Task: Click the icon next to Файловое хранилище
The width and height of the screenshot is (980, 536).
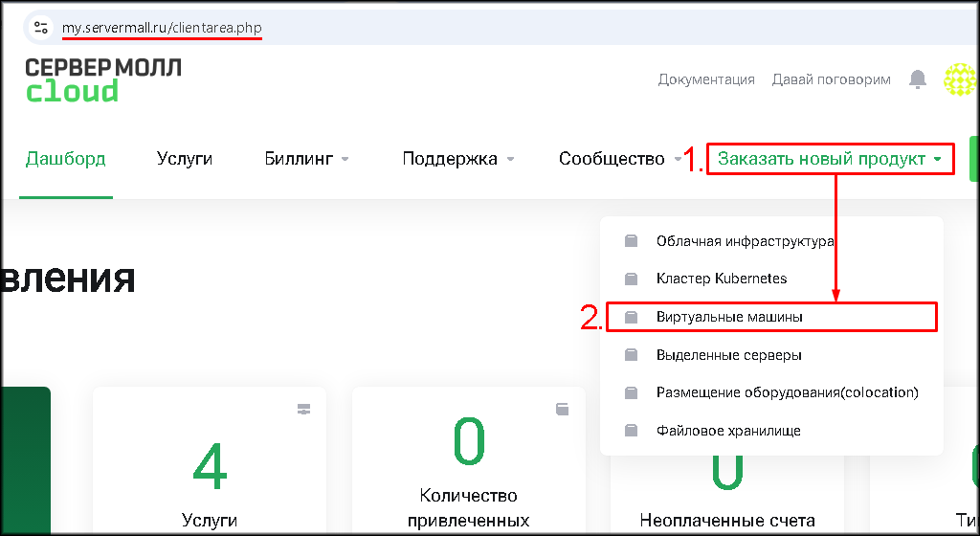Action: coord(631,431)
